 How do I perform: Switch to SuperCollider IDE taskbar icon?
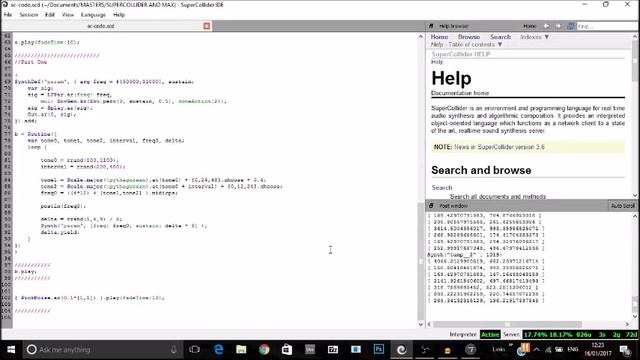[x=402, y=350]
